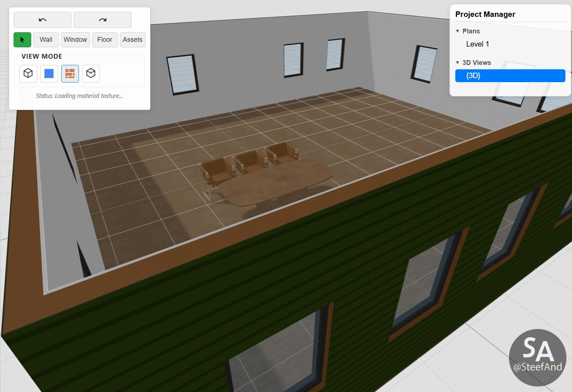The width and height of the screenshot is (572, 392).
Task: Select the rightmost chair behind the table
Action: coord(282,153)
